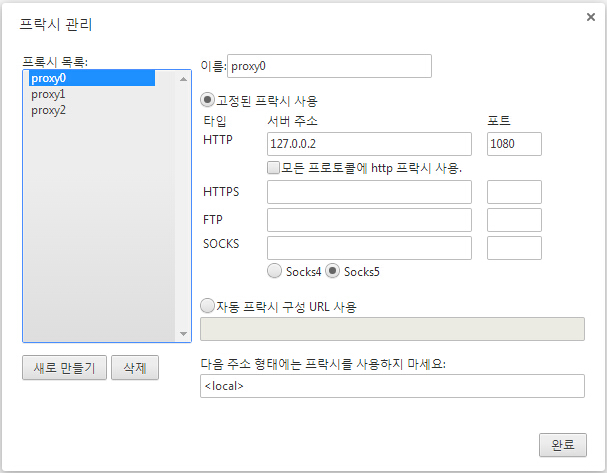This screenshot has width=607, height=473.
Task: Click the HTTPS port field
Action: click(513, 192)
